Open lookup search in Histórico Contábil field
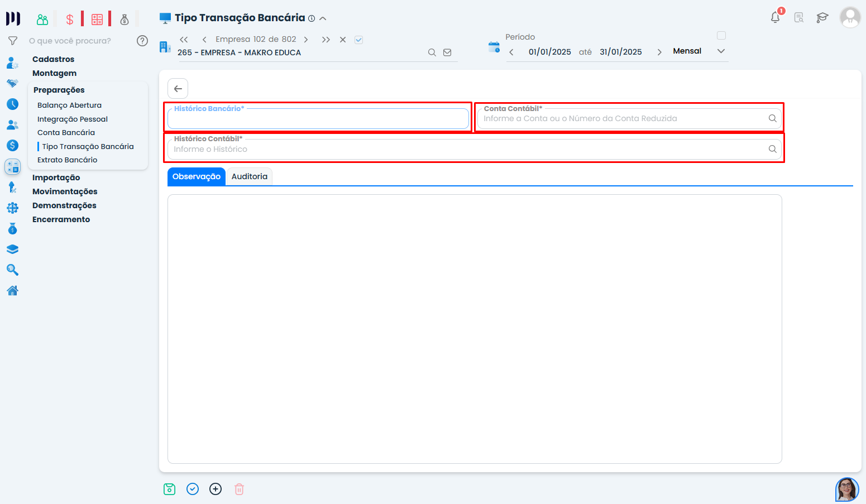This screenshot has height=504, width=866. pos(773,149)
